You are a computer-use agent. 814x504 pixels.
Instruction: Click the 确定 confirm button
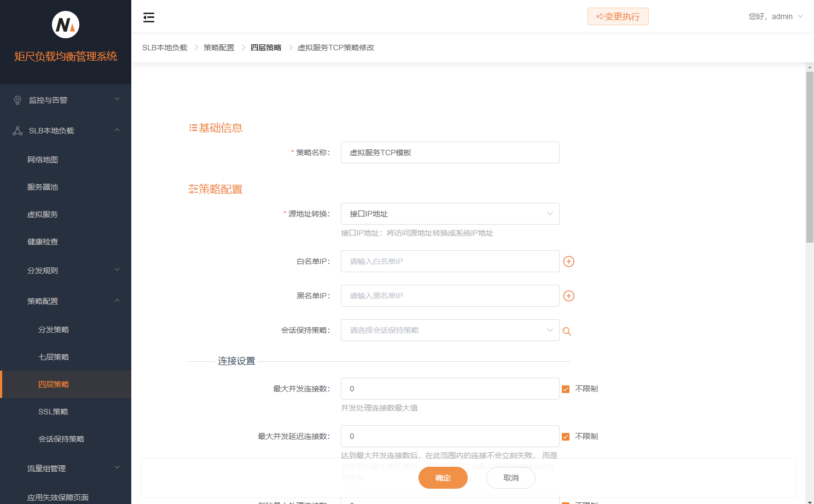(443, 477)
